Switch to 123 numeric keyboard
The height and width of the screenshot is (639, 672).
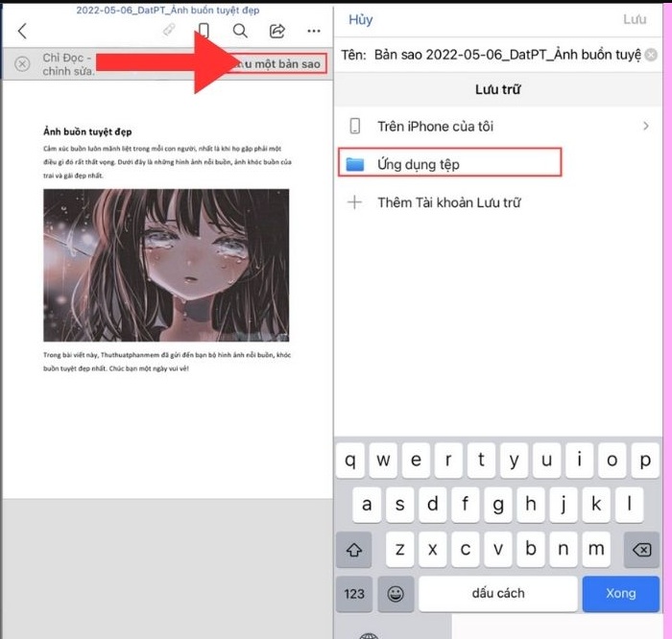click(354, 594)
